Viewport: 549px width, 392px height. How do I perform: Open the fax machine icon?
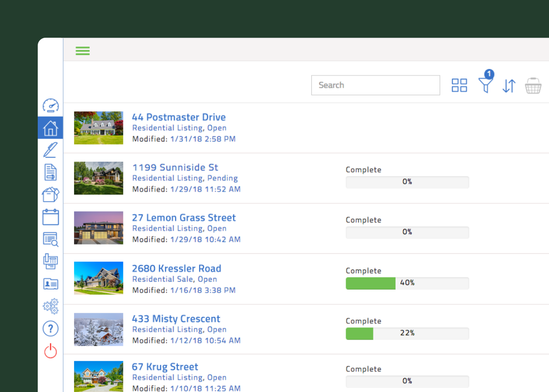point(50,262)
